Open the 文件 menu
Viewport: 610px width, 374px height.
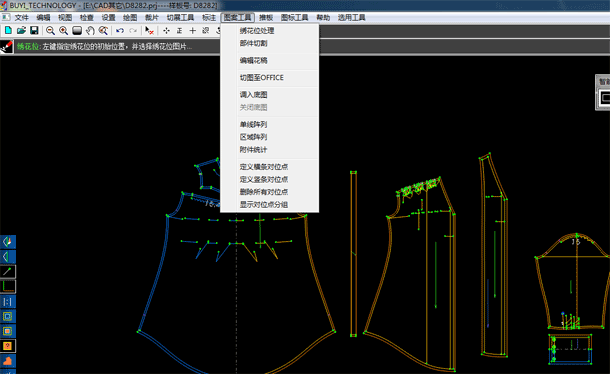(x=21, y=18)
